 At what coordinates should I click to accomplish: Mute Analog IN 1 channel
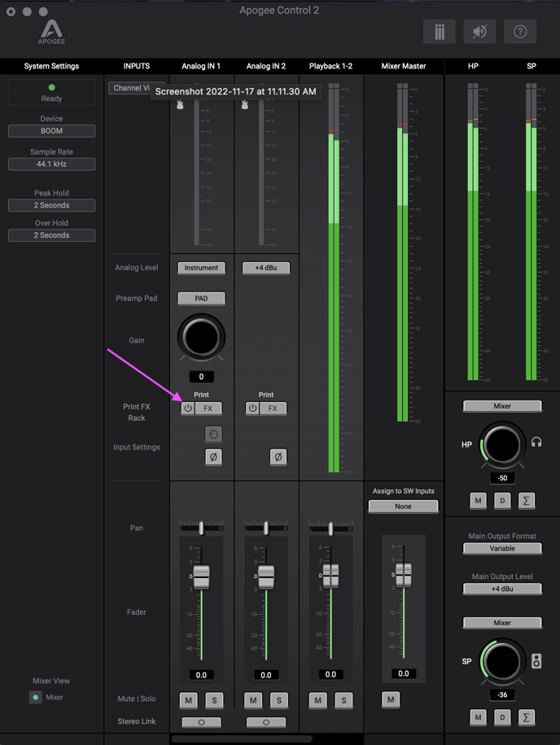coord(189,700)
